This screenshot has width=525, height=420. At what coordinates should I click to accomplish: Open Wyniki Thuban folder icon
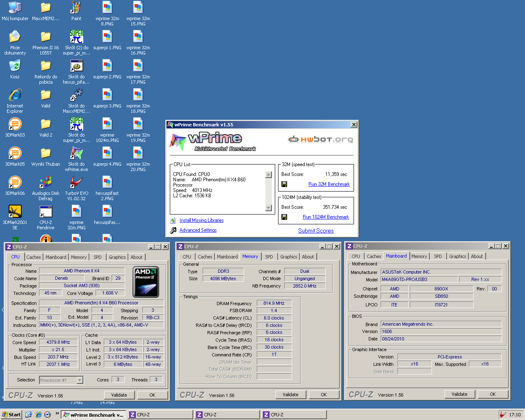(x=46, y=153)
